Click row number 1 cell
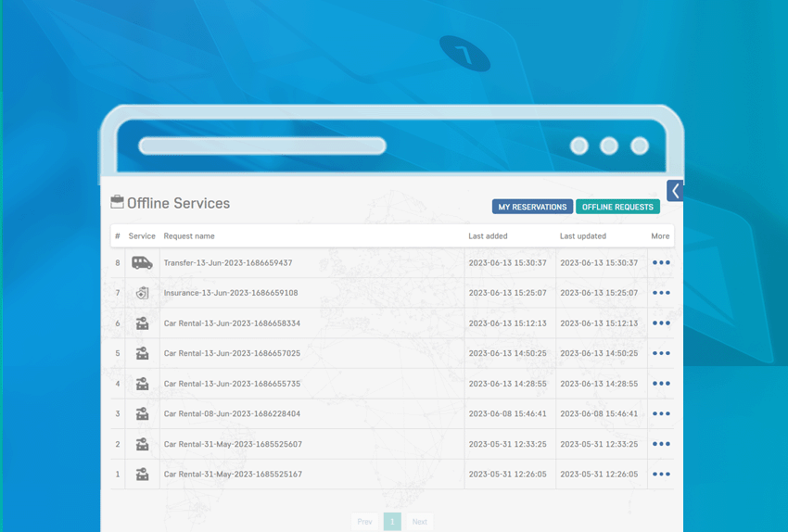The image size is (788, 532). click(118, 475)
